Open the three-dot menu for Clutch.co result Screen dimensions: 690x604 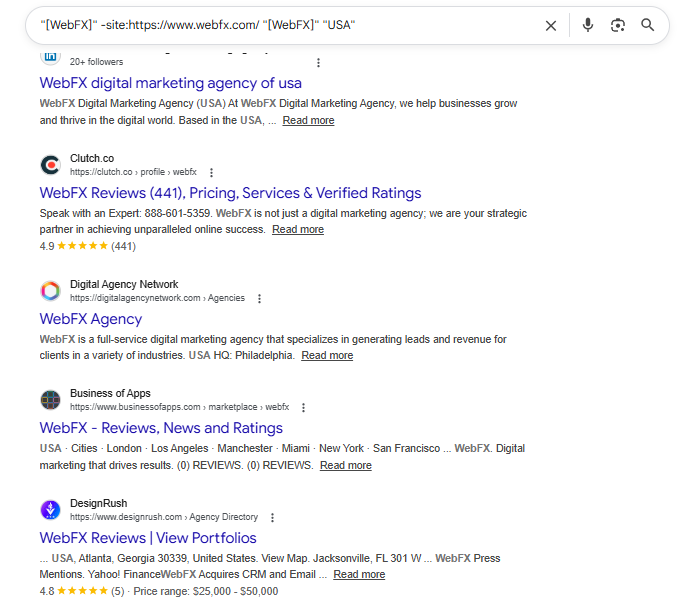pos(211,173)
